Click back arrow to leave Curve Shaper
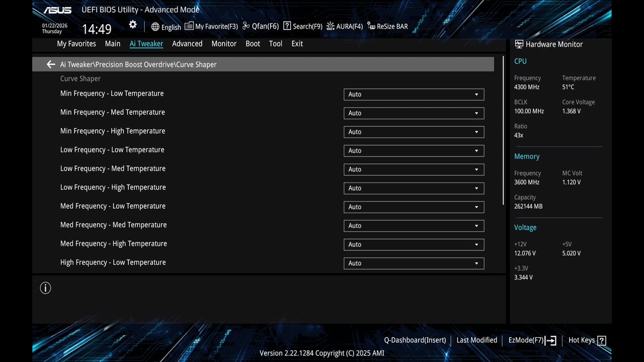This screenshot has width=644, height=362. [x=50, y=64]
